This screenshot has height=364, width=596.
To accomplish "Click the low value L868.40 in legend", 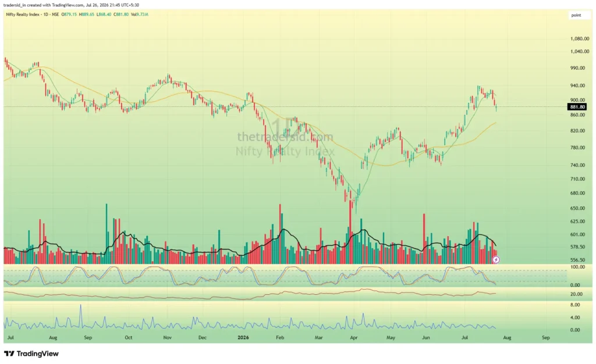I will click(x=104, y=15).
